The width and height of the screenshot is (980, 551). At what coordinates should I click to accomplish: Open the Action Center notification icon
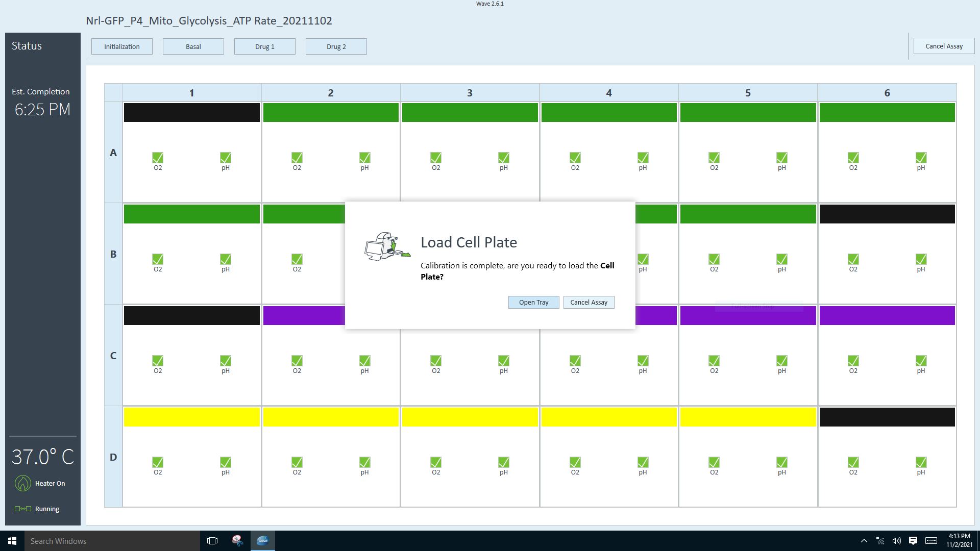913,541
